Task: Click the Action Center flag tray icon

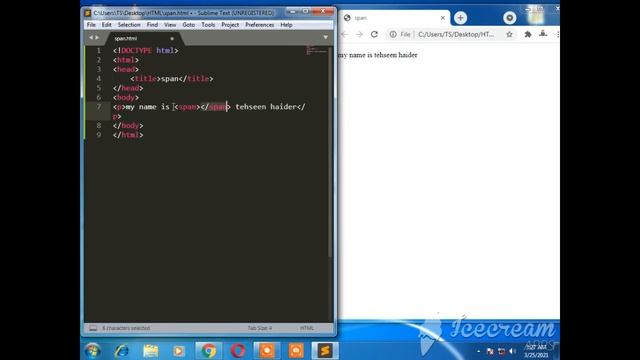Action: (490, 351)
